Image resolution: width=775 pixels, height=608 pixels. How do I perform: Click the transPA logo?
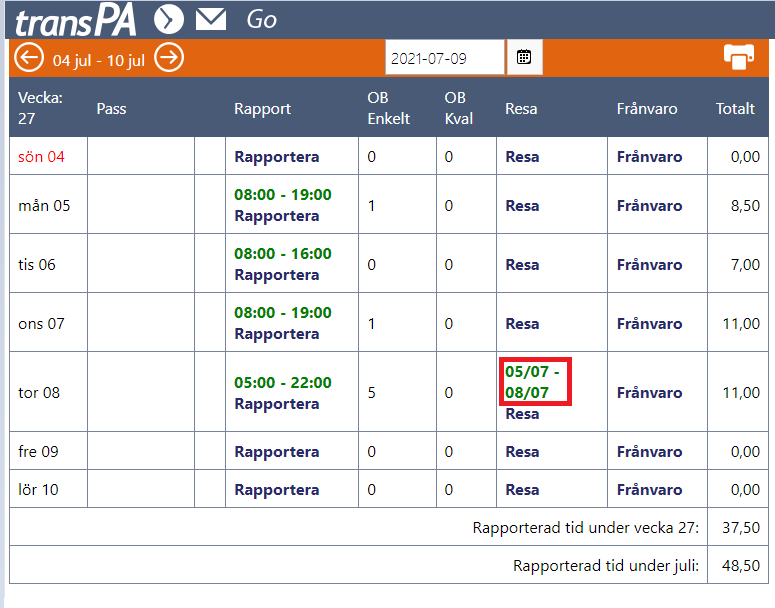(x=76, y=22)
